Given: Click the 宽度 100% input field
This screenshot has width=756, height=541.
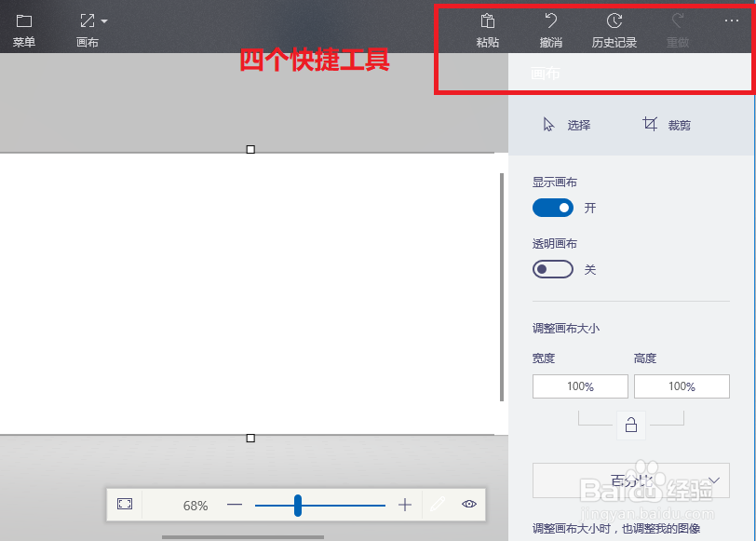Looking at the screenshot, I should click(x=580, y=385).
